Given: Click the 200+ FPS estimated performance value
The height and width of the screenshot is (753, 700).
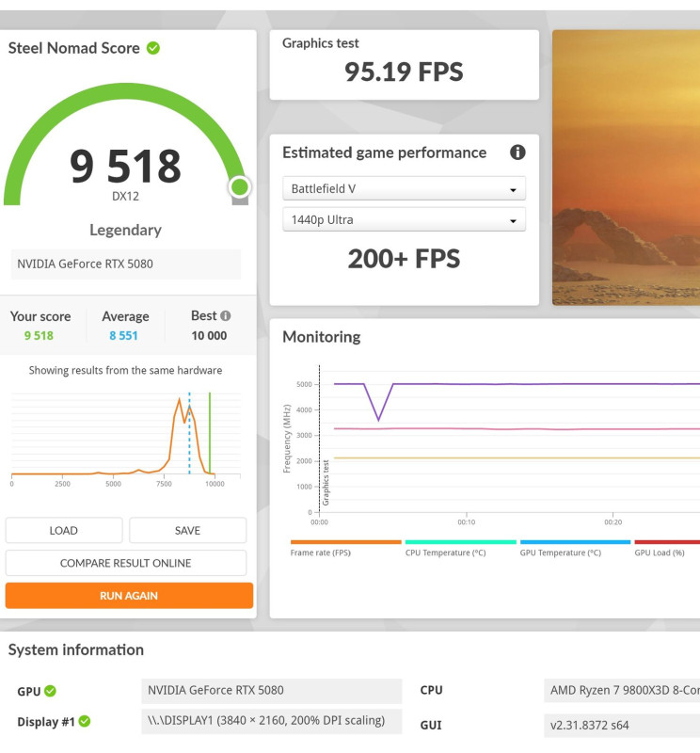Looking at the screenshot, I should tap(404, 259).
